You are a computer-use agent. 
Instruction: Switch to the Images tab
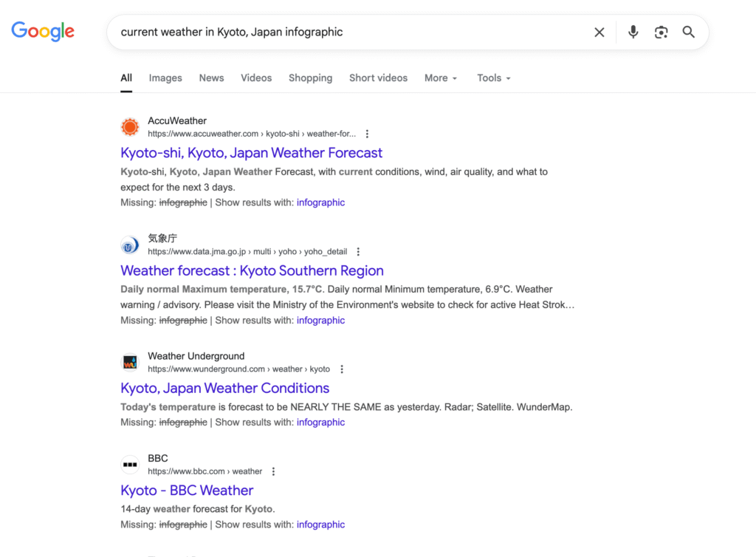point(165,78)
